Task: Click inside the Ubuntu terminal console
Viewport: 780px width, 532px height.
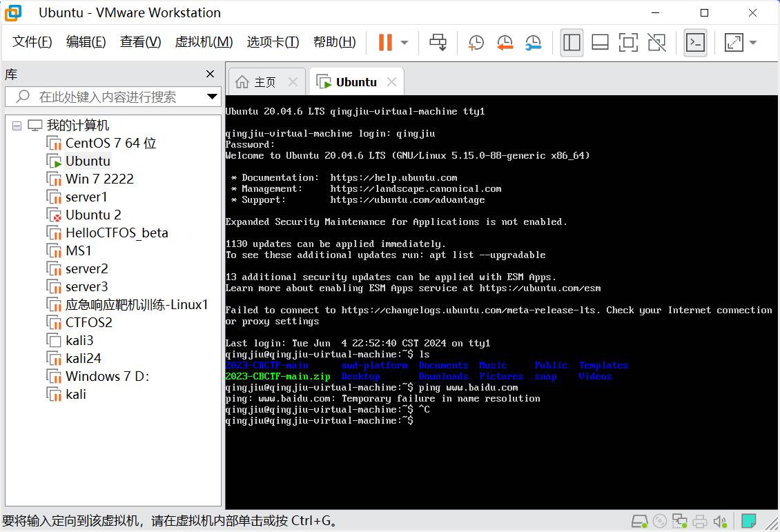Action: 501,302
